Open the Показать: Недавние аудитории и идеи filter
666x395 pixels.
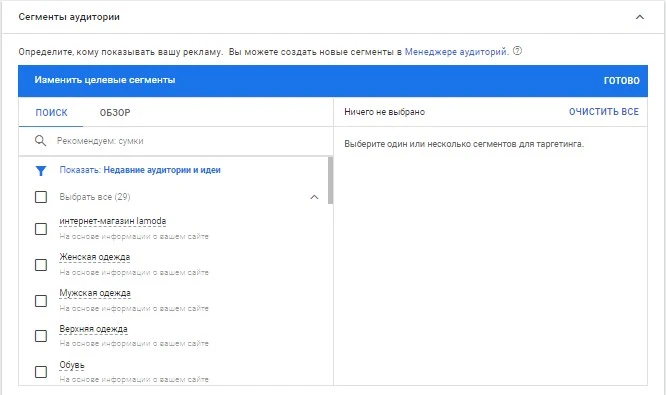click(140, 170)
